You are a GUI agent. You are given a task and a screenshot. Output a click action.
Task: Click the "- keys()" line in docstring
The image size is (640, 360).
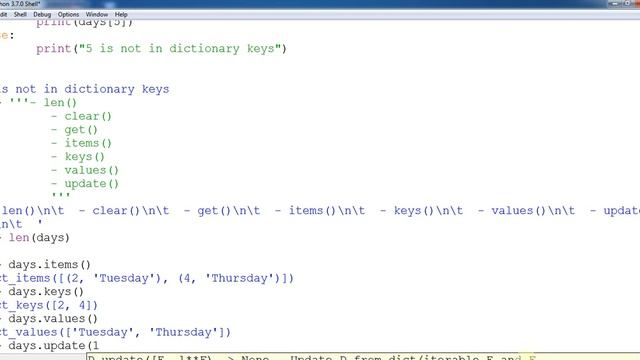(x=78, y=157)
